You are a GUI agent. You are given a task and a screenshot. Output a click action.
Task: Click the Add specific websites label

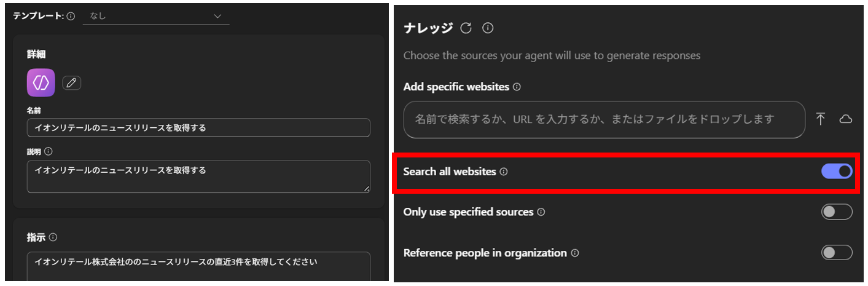coord(456,87)
